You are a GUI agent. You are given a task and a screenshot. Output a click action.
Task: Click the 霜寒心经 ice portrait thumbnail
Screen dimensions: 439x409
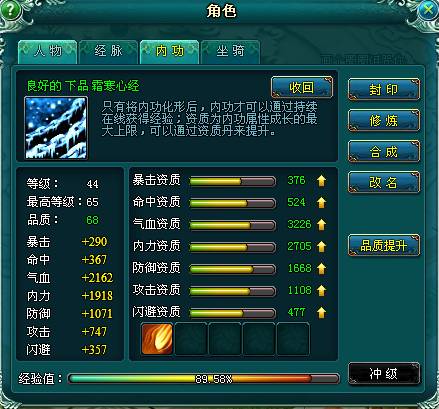coord(56,128)
